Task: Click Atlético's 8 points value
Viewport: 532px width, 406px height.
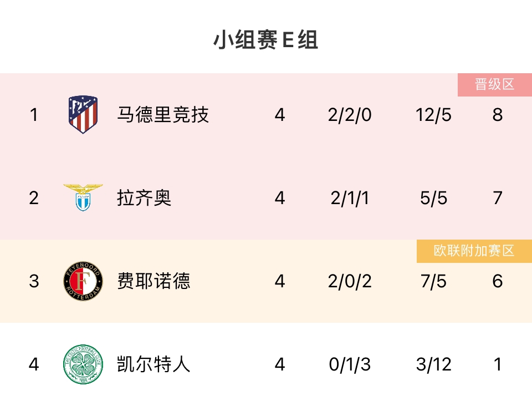Action: click(497, 115)
